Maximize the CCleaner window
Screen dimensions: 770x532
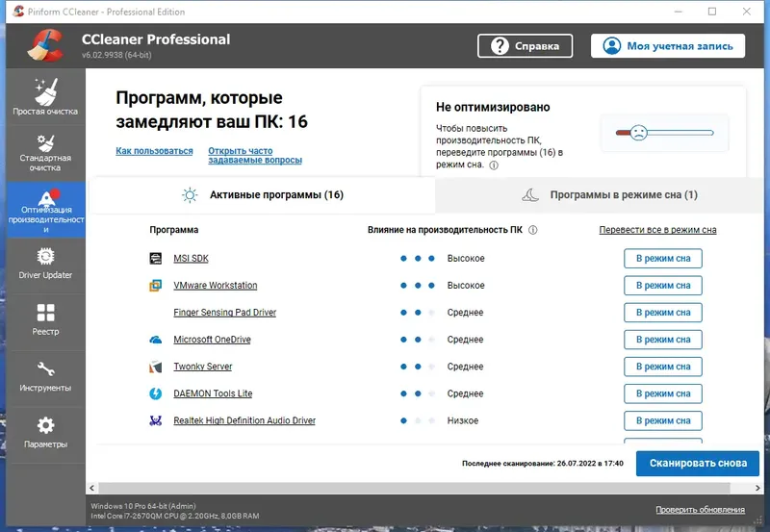coord(712,12)
